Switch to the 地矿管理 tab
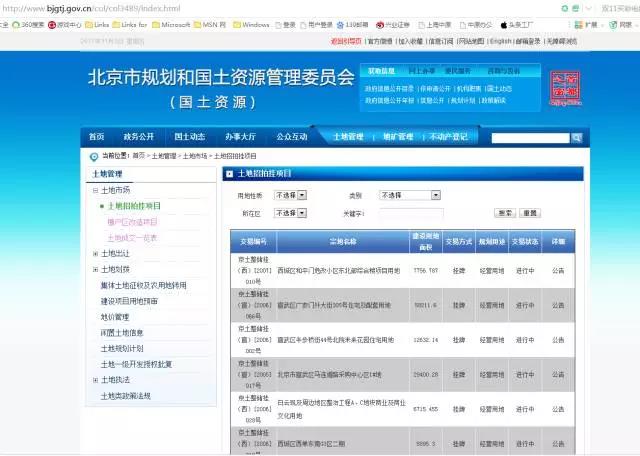This screenshot has height=456, width=640. 376,137
